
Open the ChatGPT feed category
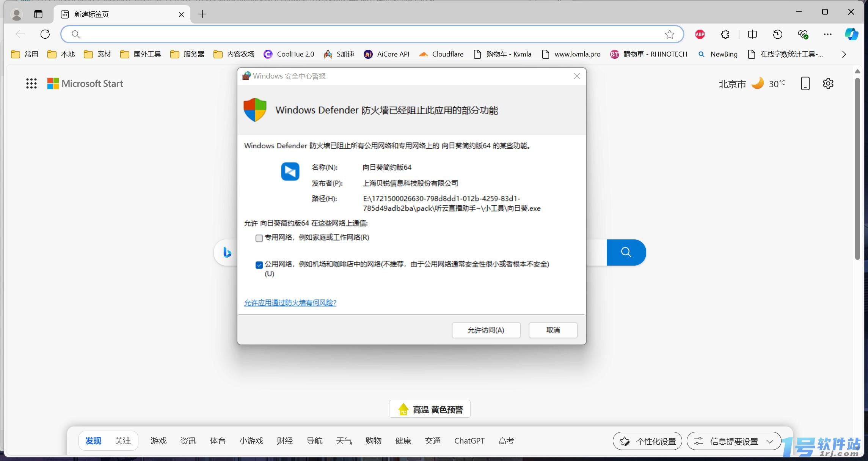click(469, 441)
